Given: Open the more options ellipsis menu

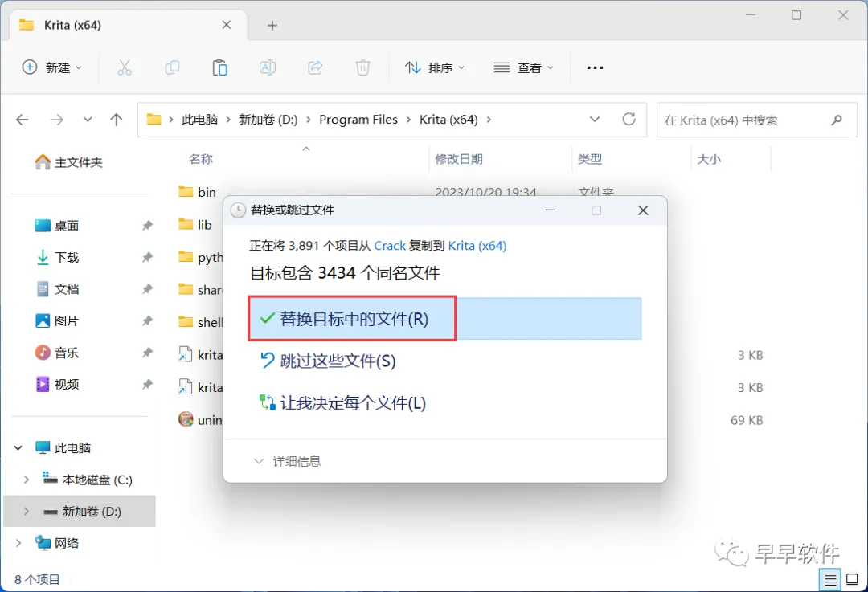Looking at the screenshot, I should (595, 67).
